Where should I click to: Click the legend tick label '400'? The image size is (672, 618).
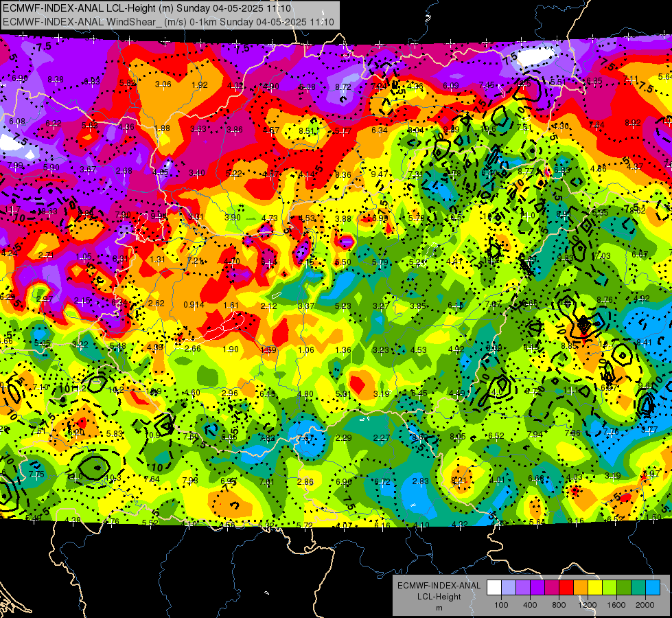530,605
